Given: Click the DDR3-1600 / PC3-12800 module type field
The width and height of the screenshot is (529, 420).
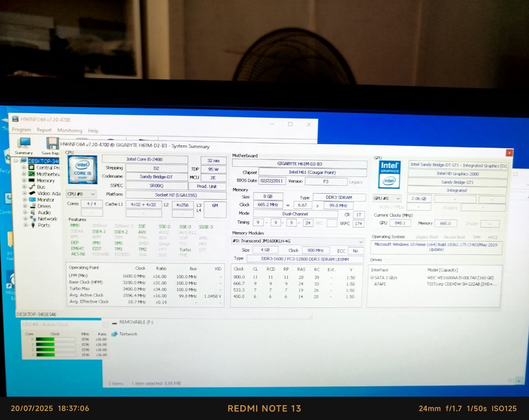Looking at the screenshot, I should 305,259.
